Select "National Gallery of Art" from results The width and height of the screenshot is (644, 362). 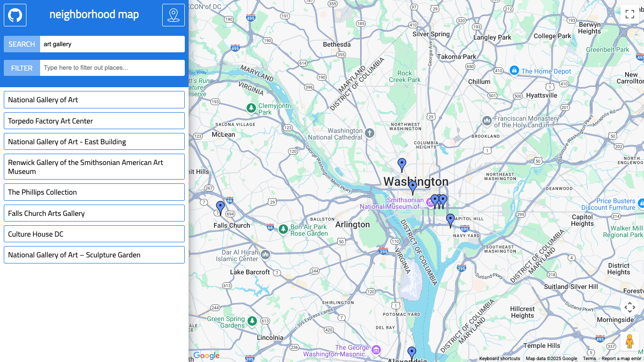click(x=94, y=99)
